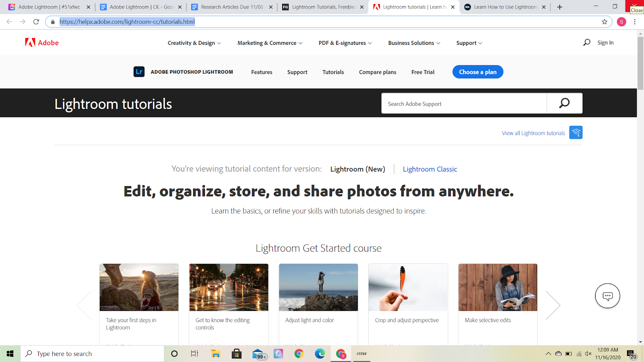Close the Research Articles Due tab
Screen dimensions: 644x362
click(x=271, y=7)
